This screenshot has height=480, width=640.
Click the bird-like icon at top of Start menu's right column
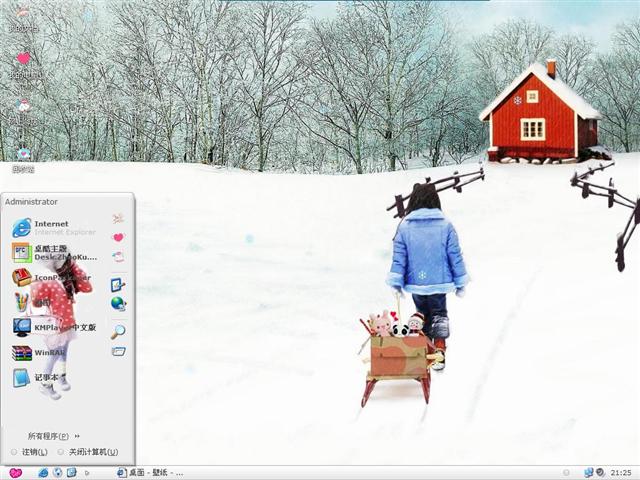coord(118,219)
